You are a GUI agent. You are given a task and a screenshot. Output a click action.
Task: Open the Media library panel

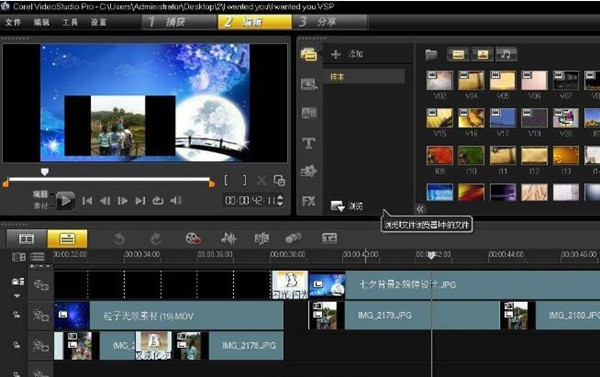309,55
